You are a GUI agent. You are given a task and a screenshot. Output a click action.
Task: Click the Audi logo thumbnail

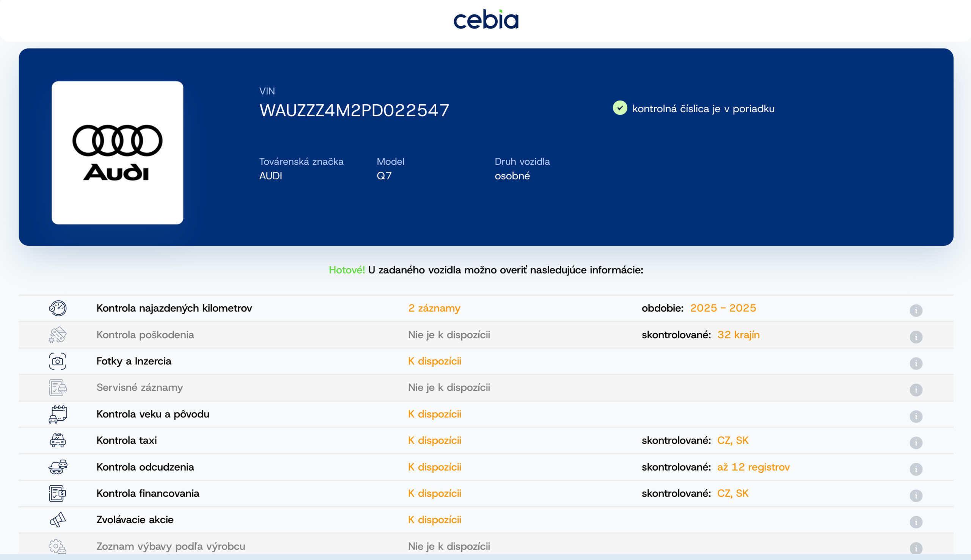(117, 153)
